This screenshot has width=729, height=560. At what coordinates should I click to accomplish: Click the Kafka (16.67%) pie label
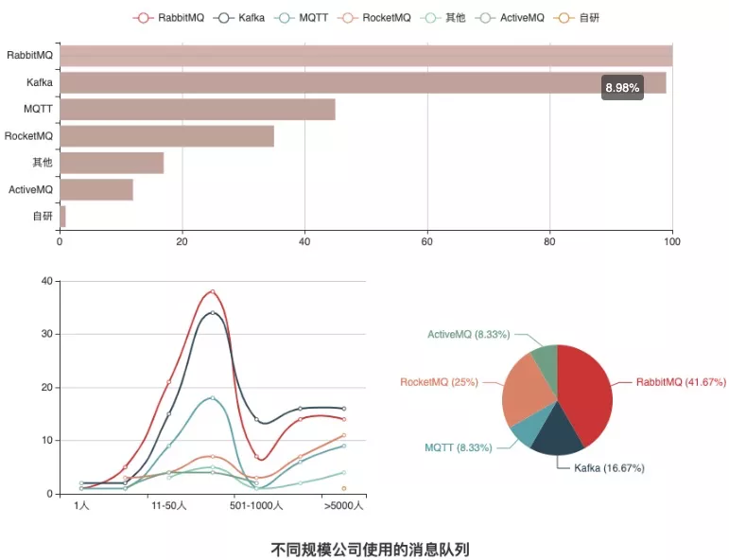[609, 468]
